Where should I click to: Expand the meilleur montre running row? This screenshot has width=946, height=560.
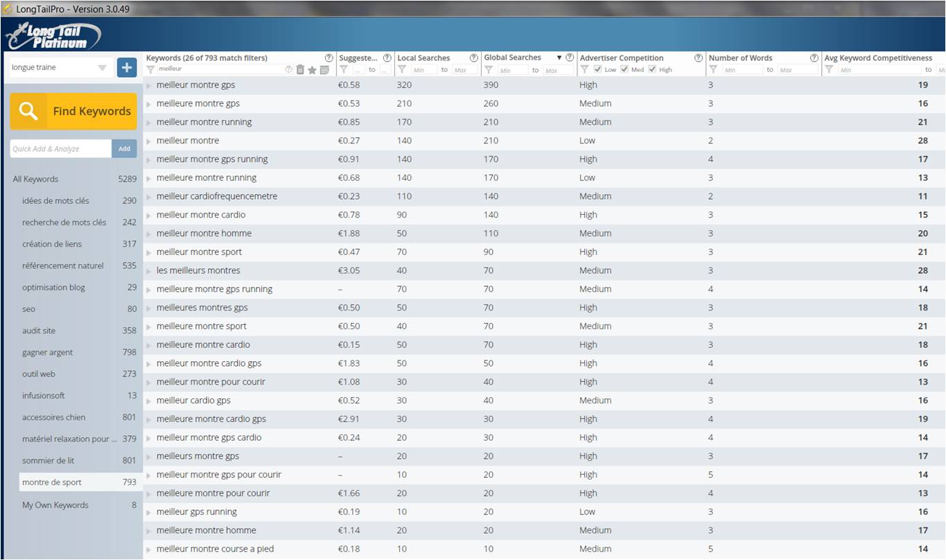149,123
